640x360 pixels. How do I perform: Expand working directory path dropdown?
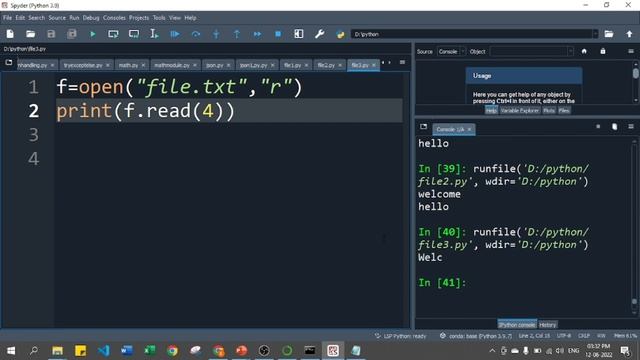[x=596, y=34]
